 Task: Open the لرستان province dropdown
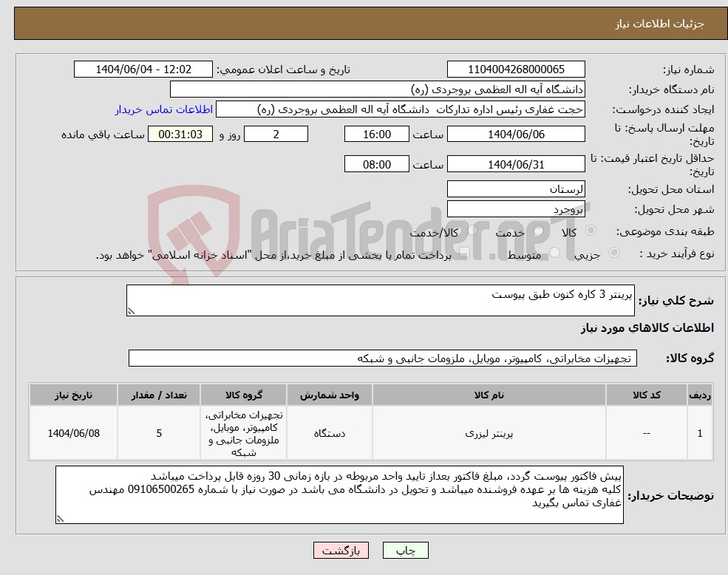click(x=516, y=188)
